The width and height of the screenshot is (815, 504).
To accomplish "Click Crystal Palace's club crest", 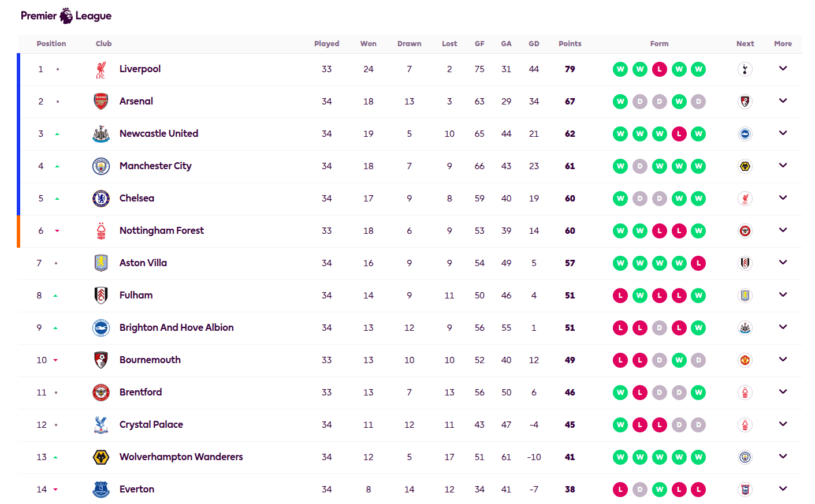I will tap(101, 425).
